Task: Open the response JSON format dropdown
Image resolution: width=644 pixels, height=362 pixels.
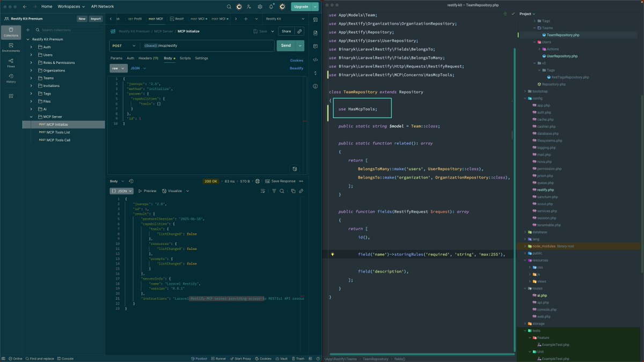Action: coord(122,191)
